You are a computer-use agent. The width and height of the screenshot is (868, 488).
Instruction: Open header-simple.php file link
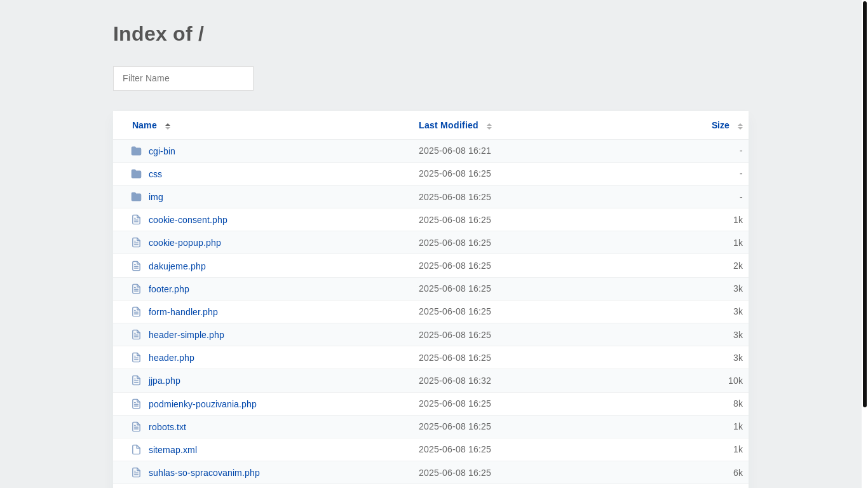tap(186, 335)
